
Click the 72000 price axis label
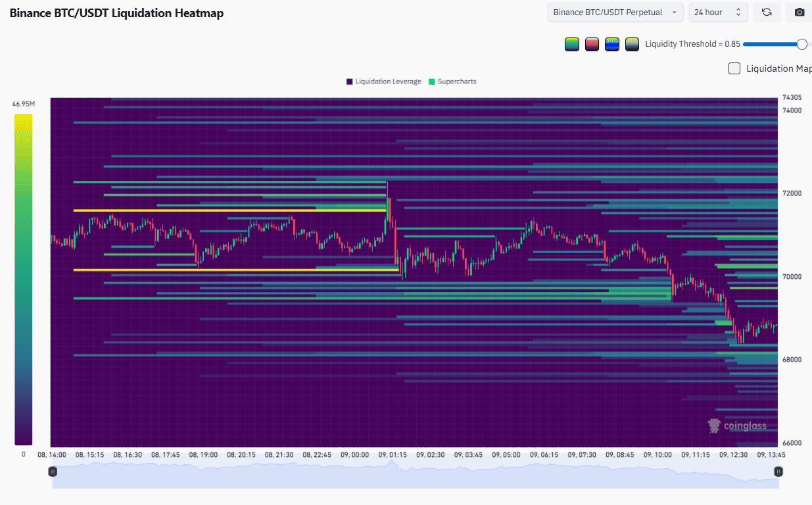click(792, 193)
